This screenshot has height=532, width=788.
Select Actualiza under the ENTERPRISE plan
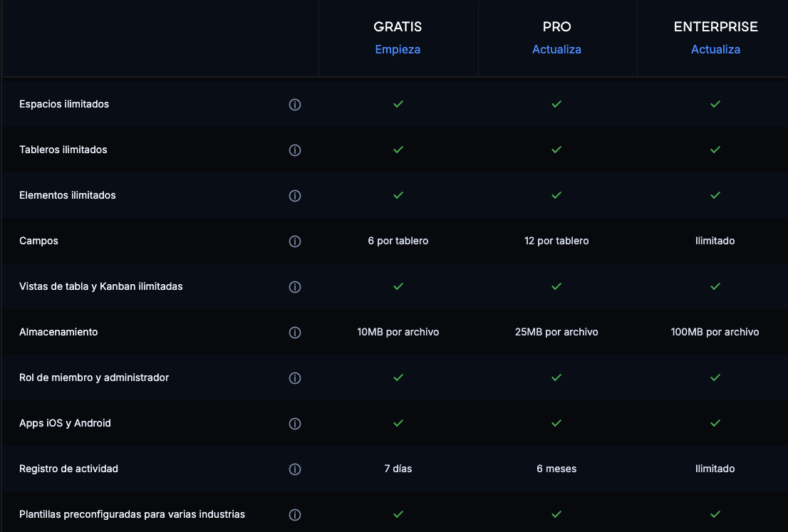coord(715,49)
